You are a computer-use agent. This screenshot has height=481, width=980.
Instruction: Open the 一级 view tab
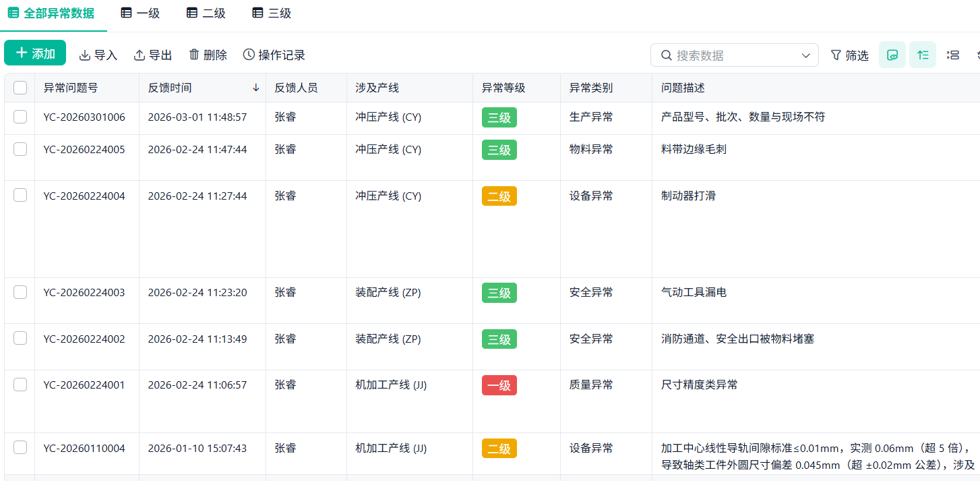(x=140, y=13)
